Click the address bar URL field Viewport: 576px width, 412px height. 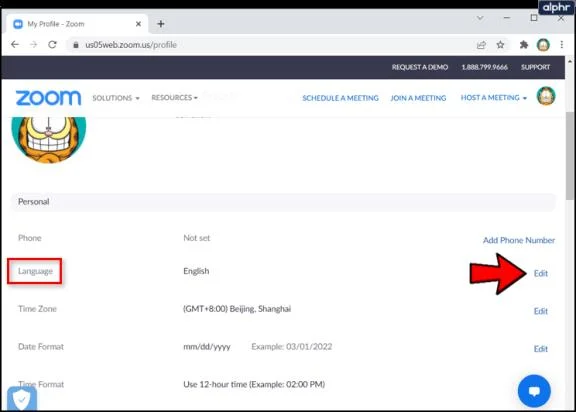[x=272, y=45]
